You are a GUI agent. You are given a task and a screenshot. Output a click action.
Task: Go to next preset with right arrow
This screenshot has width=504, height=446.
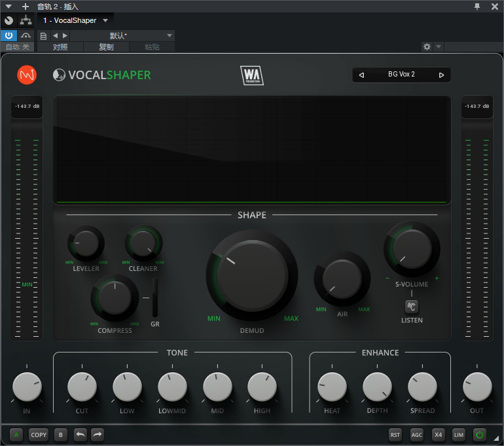(x=441, y=75)
